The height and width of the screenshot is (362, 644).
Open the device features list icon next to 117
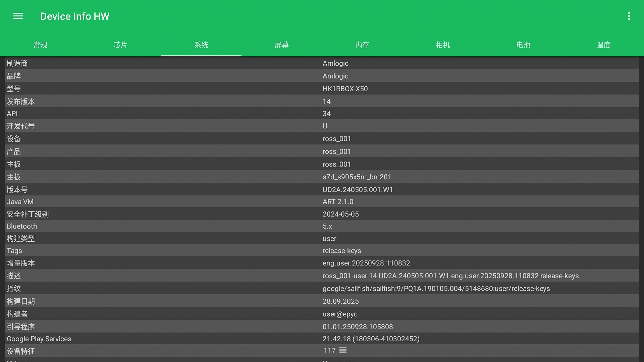343,350
